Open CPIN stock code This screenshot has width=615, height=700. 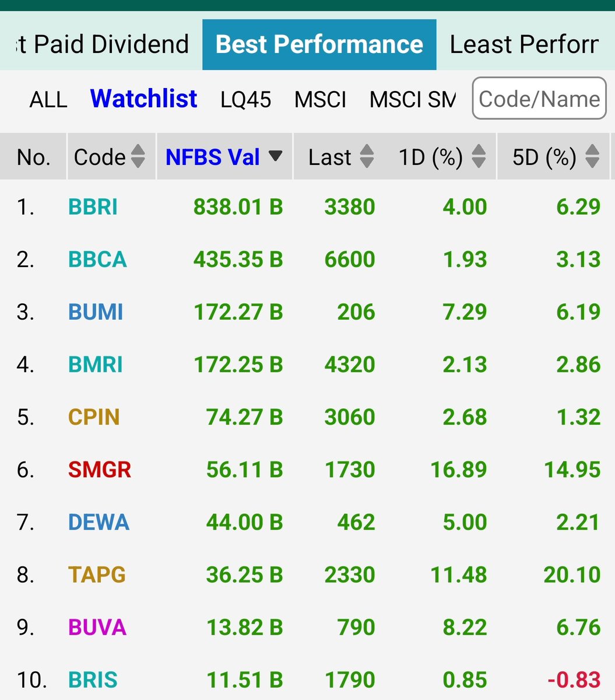pos(94,417)
